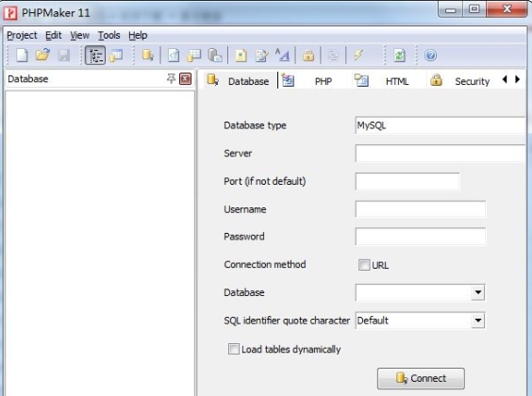Screen dimensions: 532x396
Task: Open SQL identifier quote character dropdown
Action: pyautogui.click(x=478, y=321)
